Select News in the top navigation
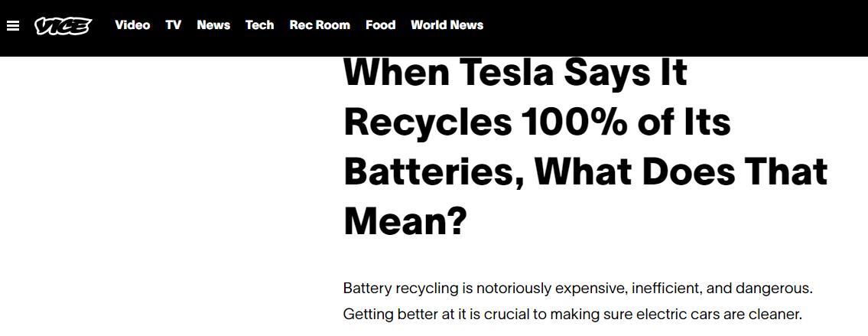This screenshot has height=336, width=868. 213,25
